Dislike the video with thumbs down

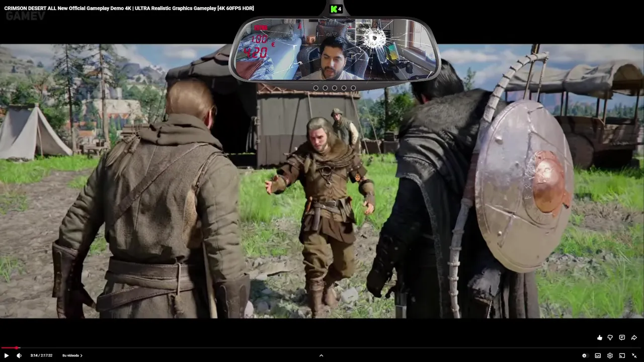coord(610,338)
